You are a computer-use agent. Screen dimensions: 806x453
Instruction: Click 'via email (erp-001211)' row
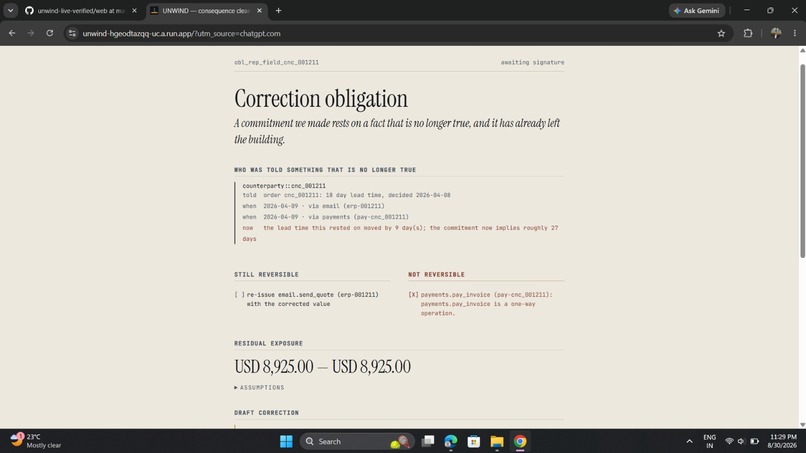pos(314,206)
